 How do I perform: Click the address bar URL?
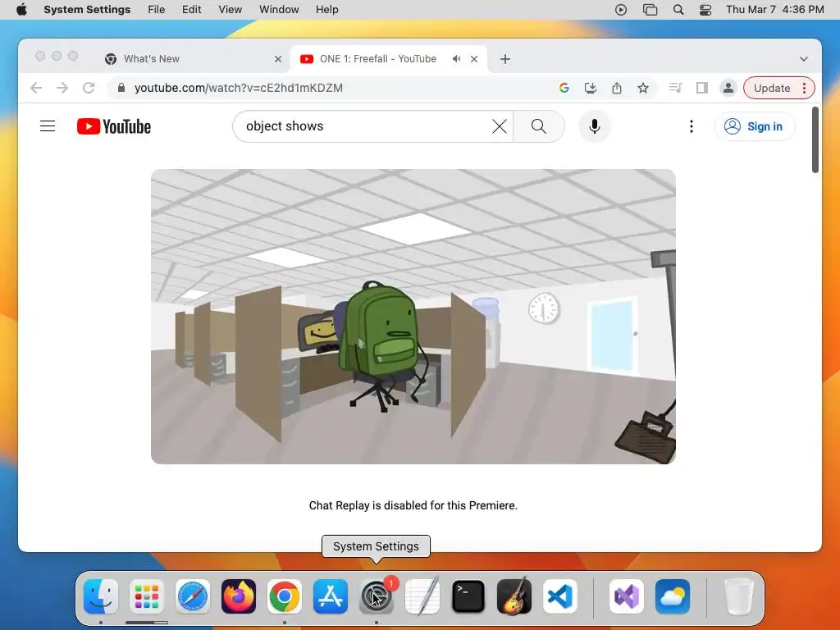pos(239,88)
